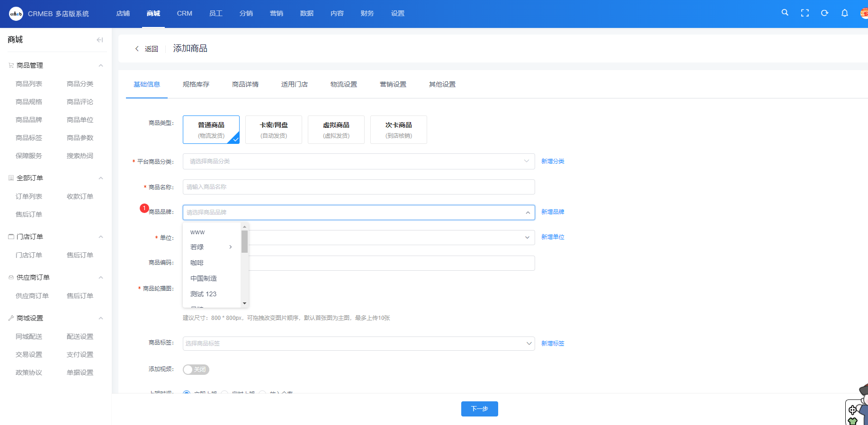Viewport: 868px width, 425px height.
Task: Open notifications bell icon
Action: (844, 13)
